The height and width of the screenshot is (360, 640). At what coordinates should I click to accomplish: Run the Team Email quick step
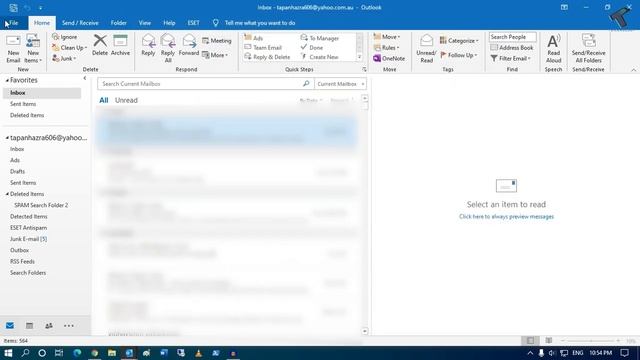click(263, 47)
